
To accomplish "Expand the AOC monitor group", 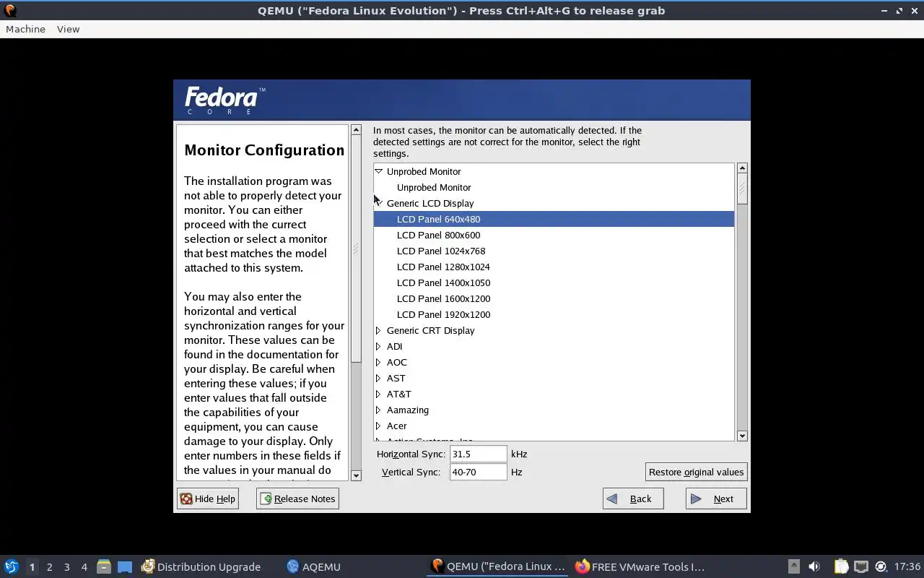I will click(x=378, y=362).
